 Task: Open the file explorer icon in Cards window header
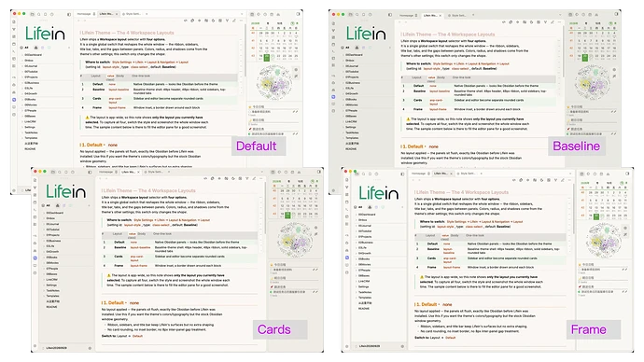coord(52,172)
